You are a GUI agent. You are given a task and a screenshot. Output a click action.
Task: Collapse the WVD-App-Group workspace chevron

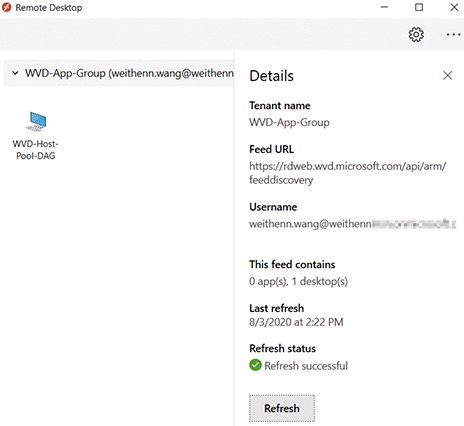(x=15, y=73)
